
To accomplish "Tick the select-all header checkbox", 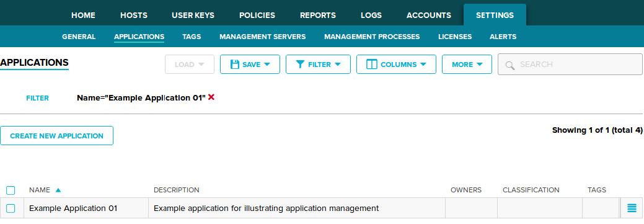I will 11,190.
